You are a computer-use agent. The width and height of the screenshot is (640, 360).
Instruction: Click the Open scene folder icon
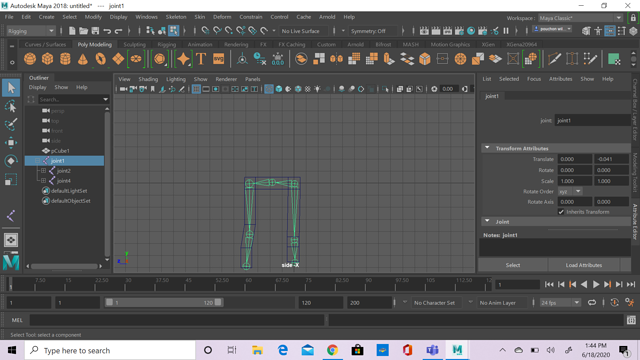point(84,31)
